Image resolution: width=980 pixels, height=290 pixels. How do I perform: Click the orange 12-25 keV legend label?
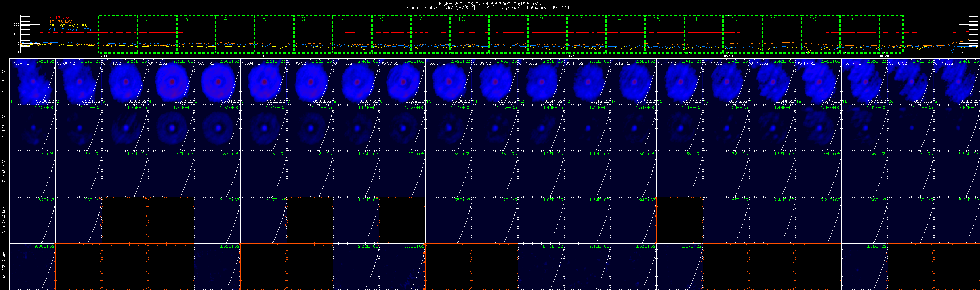click(60, 22)
